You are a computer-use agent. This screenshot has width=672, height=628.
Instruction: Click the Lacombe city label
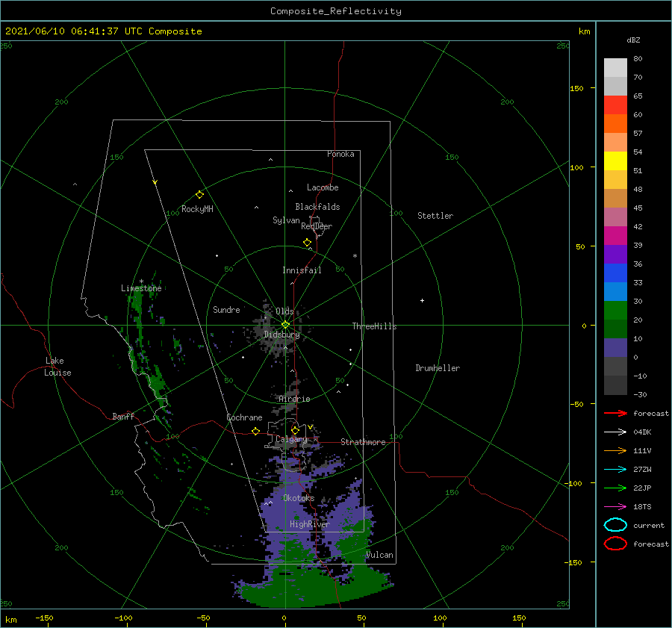323,187
